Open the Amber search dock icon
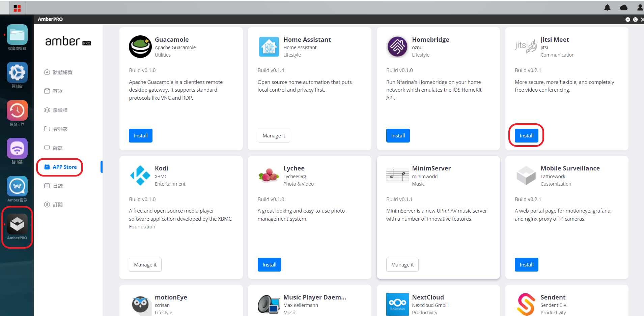This screenshot has width=644, height=316. (x=17, y=186)
